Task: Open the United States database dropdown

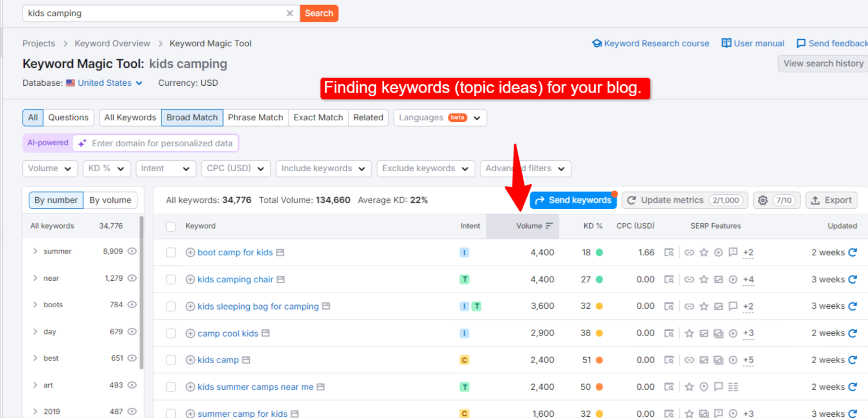Action: 104,82
